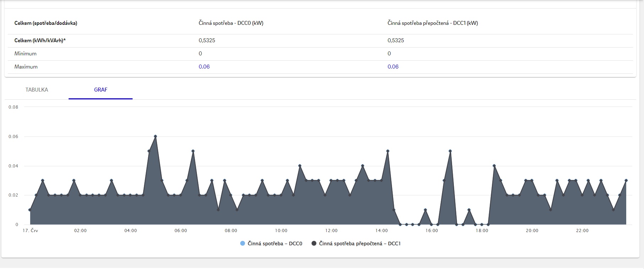Viewport: 644px width, 269px height.
Task: Click the Maximum row label
Action: 26,67
